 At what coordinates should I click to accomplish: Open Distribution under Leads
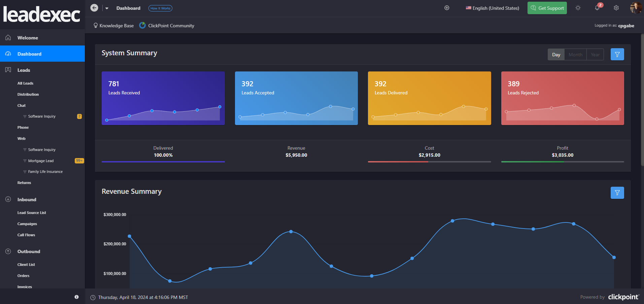pyautogui.click(x=28, y=94)
